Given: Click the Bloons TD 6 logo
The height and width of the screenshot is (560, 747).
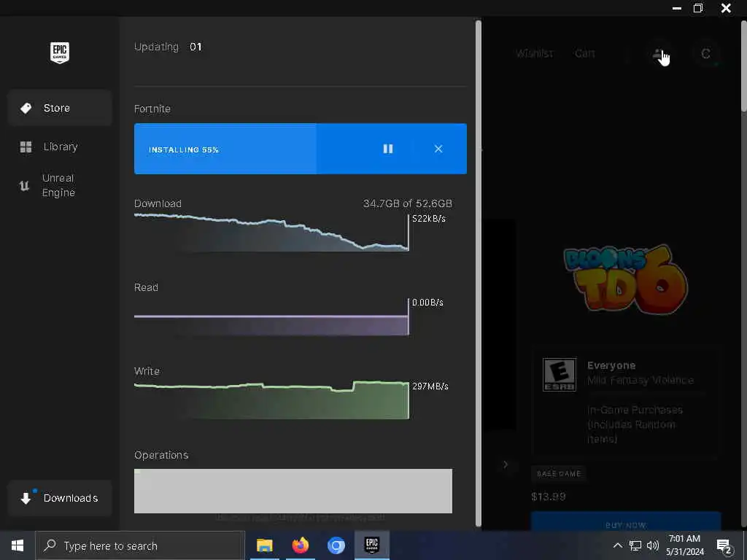Looking at the screenshot, I should pyautogui.click(x=625, y=279).
